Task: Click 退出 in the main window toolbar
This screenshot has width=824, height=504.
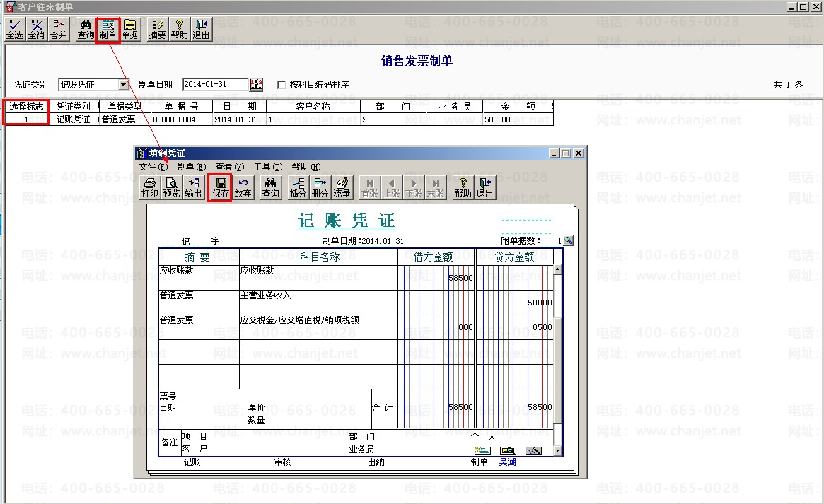Action: (202, 30)
